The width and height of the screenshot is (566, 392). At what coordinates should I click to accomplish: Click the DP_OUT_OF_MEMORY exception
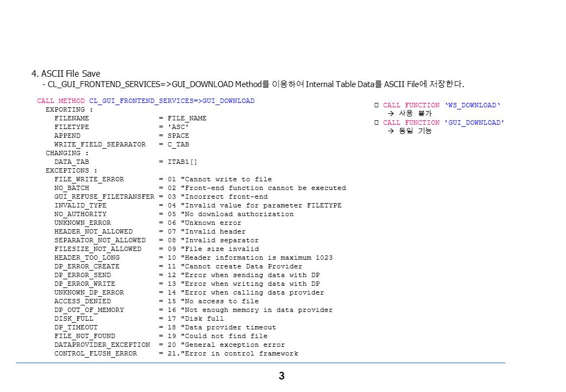click(x=89, y=310)
